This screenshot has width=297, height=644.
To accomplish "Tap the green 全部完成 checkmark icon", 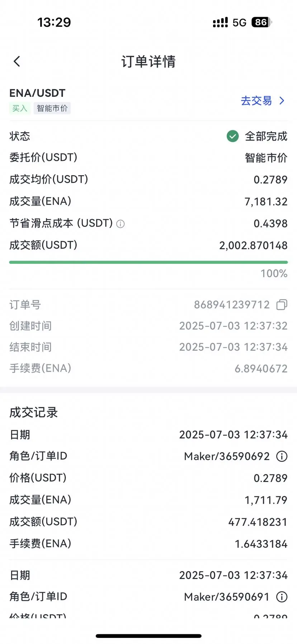I will tap(233, 136).
